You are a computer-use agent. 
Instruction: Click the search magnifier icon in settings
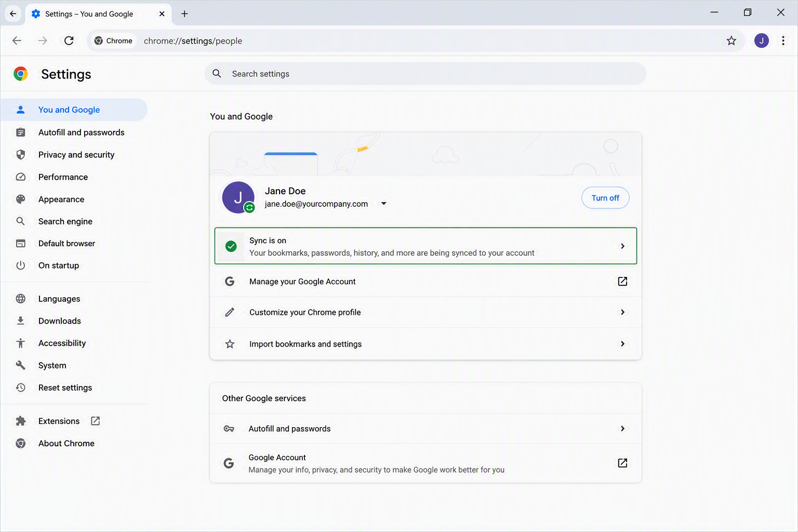point(217,74)
